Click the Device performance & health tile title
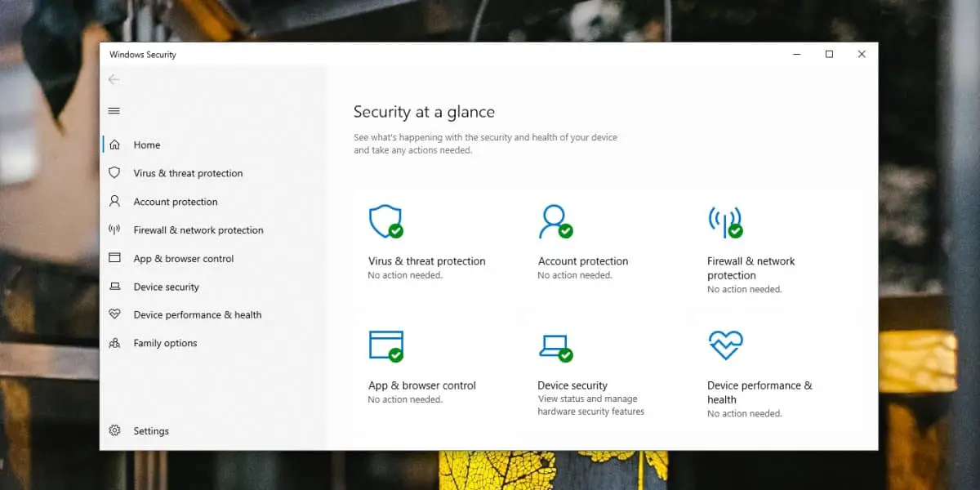 pos(759,392)
